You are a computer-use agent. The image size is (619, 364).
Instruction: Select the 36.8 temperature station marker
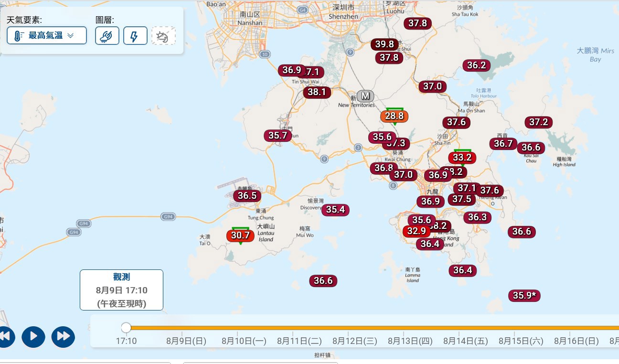tap(384, 168)
